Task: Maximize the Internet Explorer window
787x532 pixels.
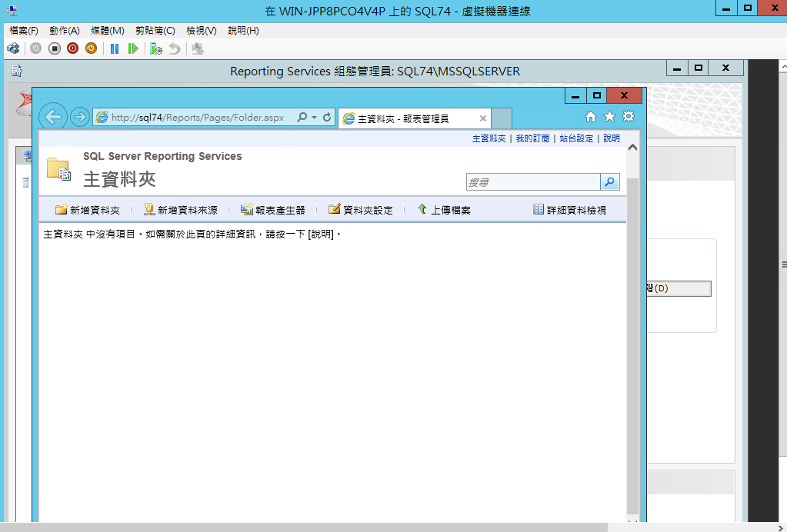Action: [596, 95]
